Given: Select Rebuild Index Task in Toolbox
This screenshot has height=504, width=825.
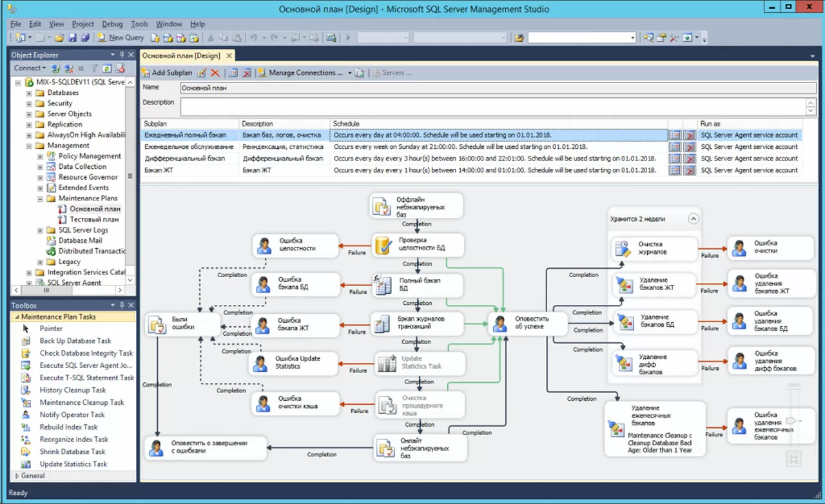Looking at the screenshot, I should click(69, 427).
